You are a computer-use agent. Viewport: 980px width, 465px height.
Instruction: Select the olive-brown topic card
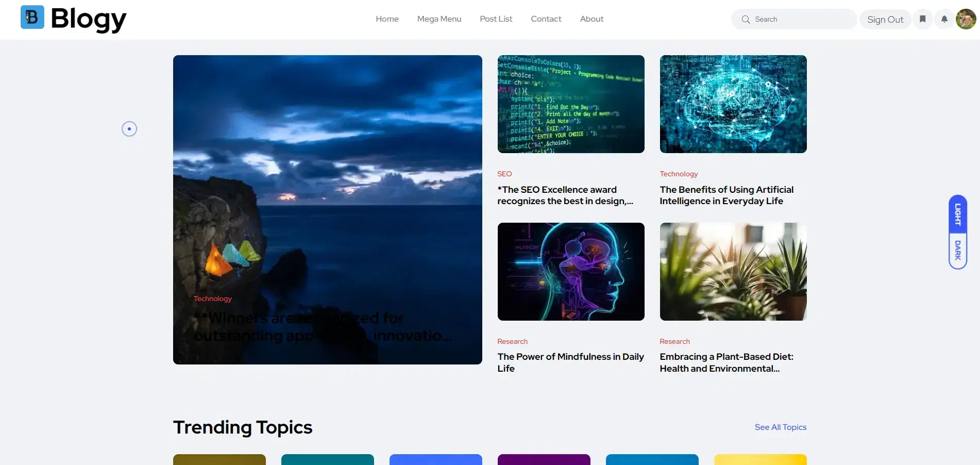coord(219,460)
